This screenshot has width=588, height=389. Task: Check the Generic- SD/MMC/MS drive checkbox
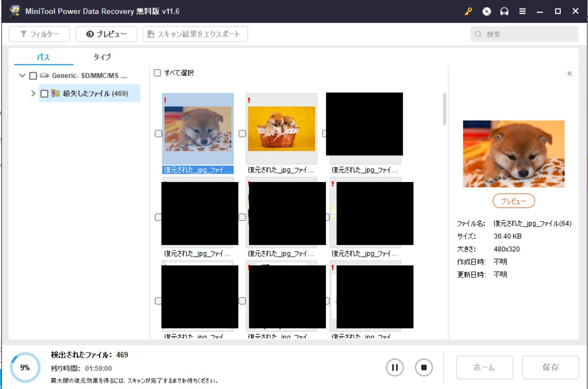click(x=33, y=76)
